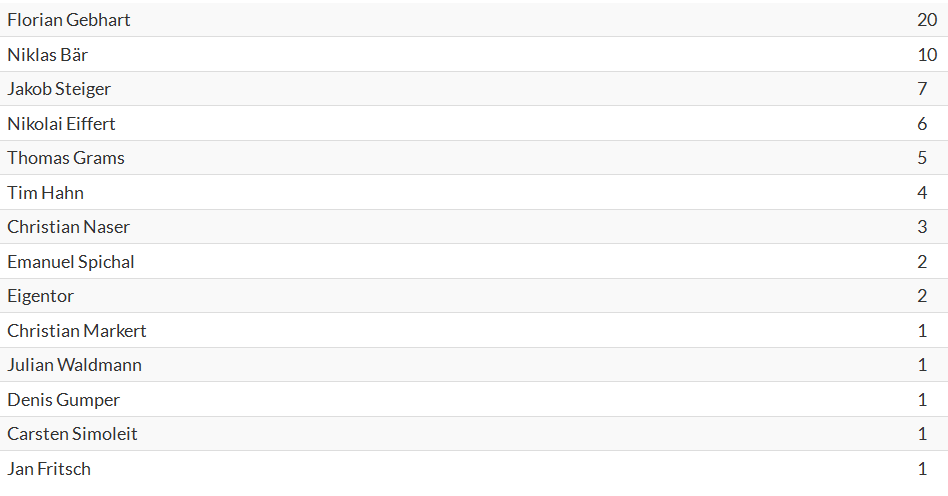Click the goal count 6 value
The width and height of the screenshot is (948, 496).
922,124
